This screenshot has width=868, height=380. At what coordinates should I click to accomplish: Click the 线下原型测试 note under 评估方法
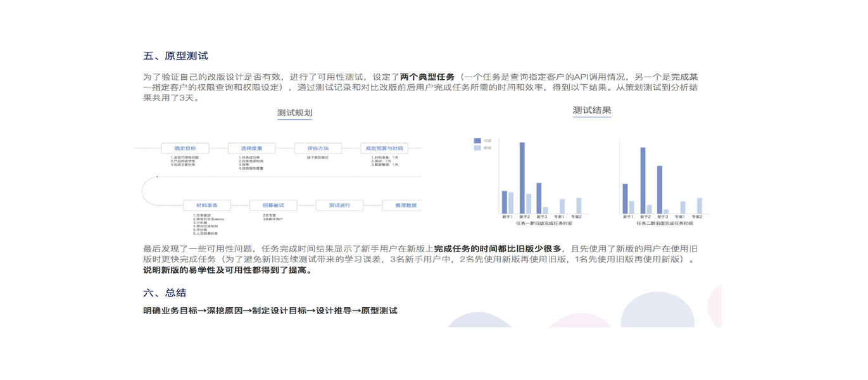pos(318,157)
